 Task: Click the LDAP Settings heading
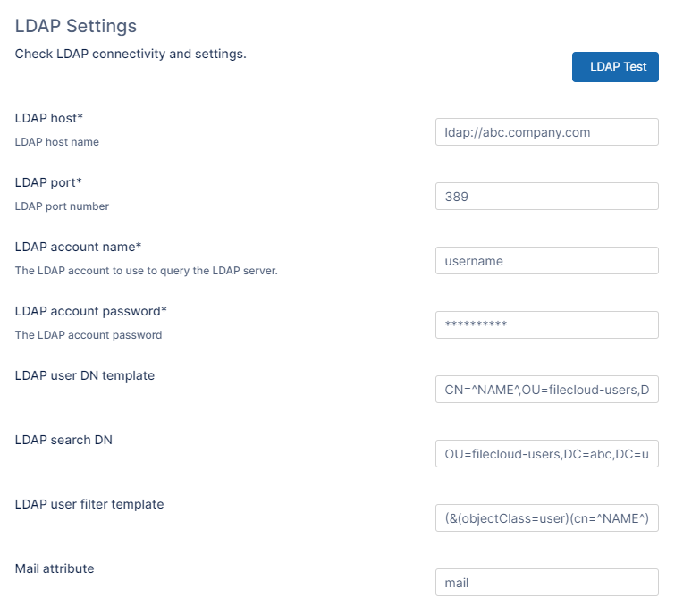pos(76,27)
